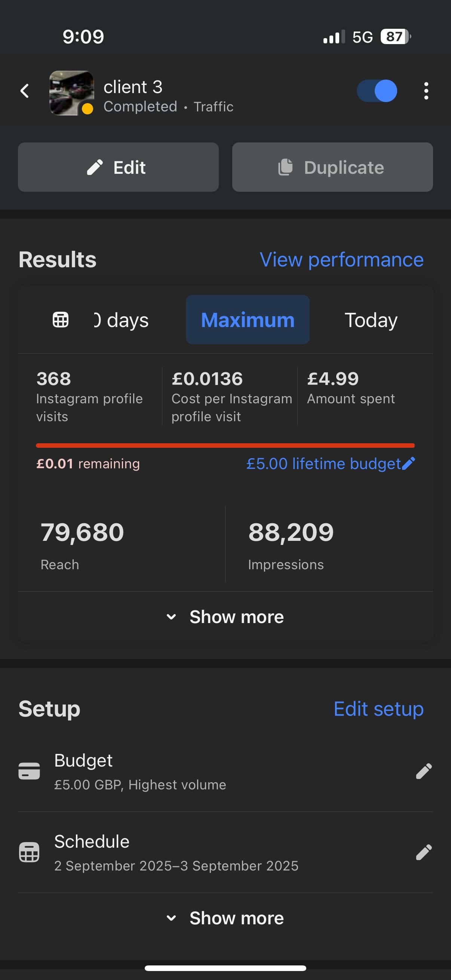Image resolution: width=451 pixels, height=980 pixels.
Task: Tap the Schedule calendar icon
Action: click(x=29, y=852)
